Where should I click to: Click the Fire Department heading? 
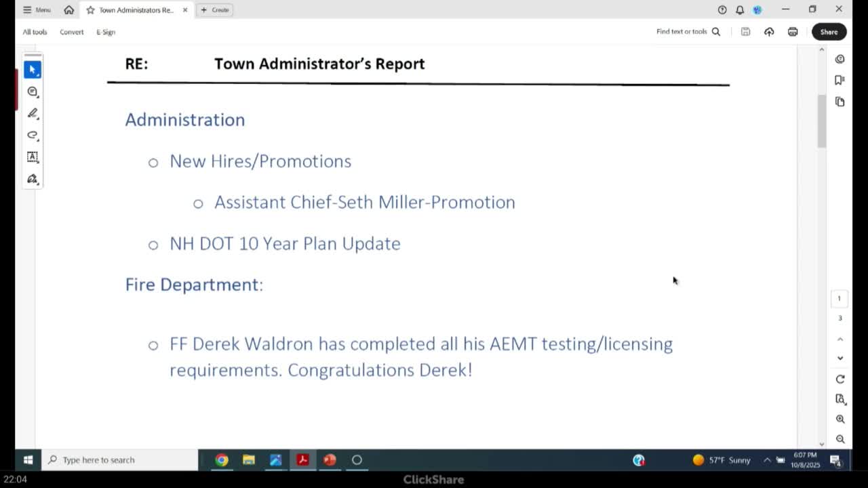[x=194, y=285]
